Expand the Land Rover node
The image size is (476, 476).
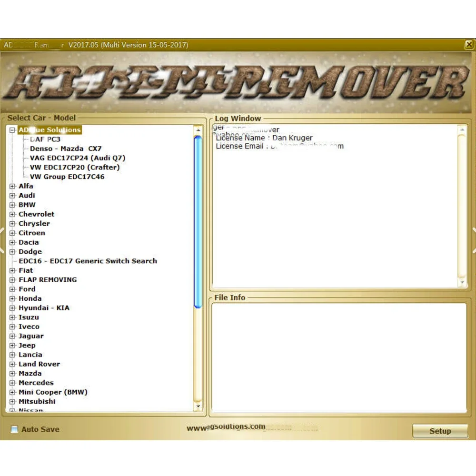[12, 364]
